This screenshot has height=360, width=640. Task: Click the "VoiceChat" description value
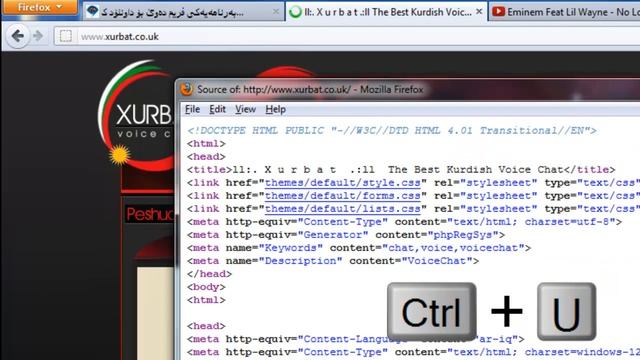tap(437, 261)
